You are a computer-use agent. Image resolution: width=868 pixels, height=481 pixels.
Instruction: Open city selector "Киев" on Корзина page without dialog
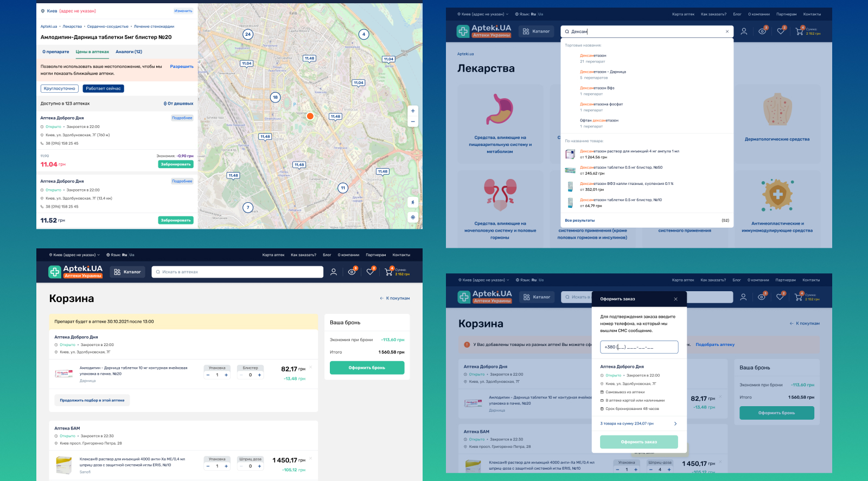click(74, 255)
